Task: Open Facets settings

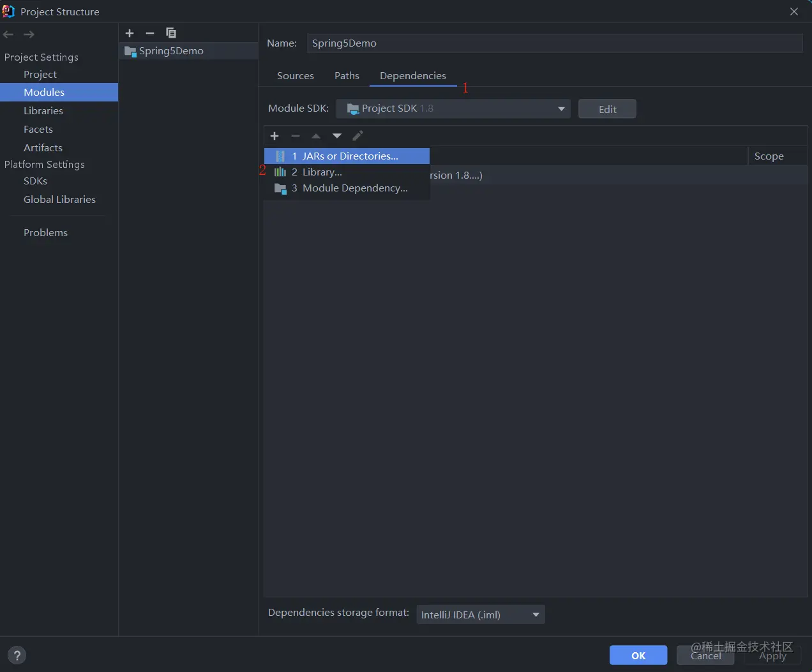Action: pos(38,129)
